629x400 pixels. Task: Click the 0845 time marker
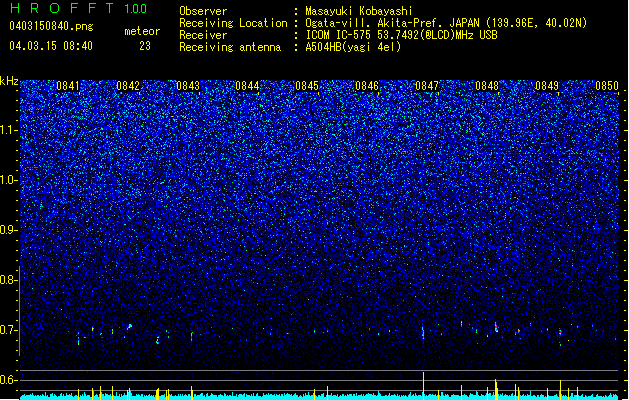(307, 86)
